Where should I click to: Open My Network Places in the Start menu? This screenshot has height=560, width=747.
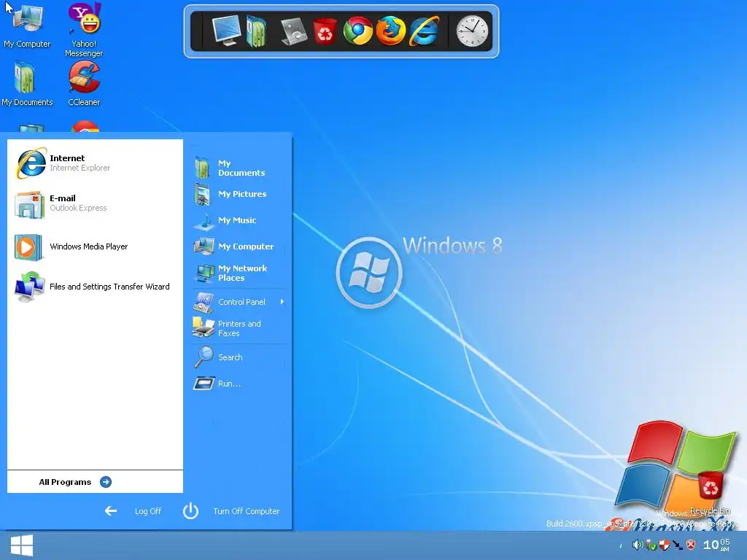239,273
